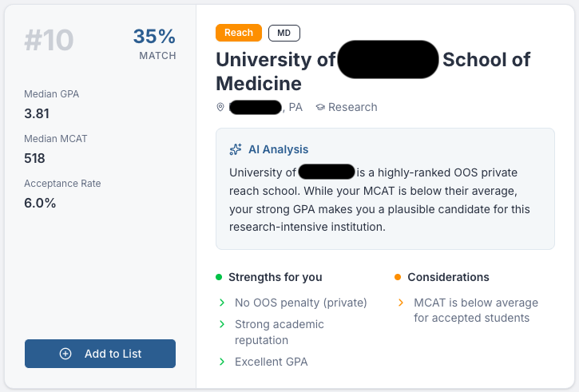Expand the MCAT is below average chevron
The height and width of the screenshot is (392, 579).
tap(401, 303)
